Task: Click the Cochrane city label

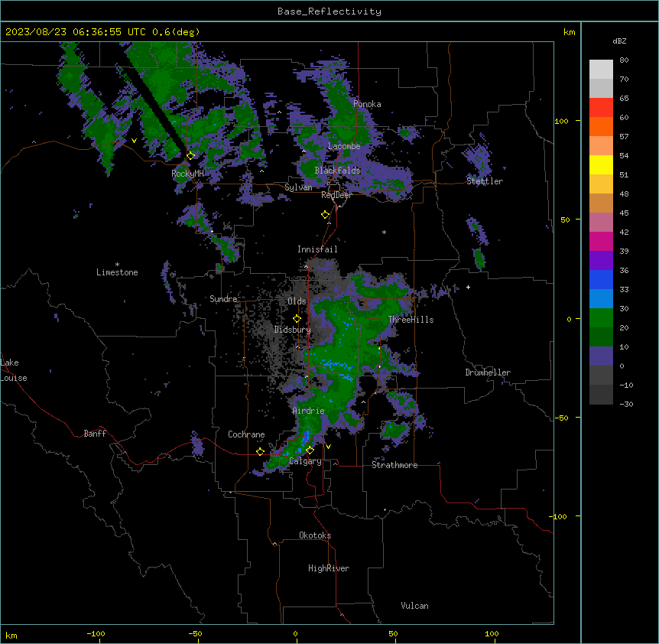Action: tap(246, 434)
